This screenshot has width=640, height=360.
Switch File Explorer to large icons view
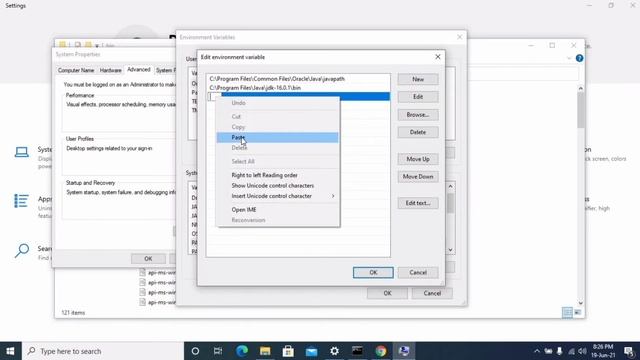[x=578, y=313]
